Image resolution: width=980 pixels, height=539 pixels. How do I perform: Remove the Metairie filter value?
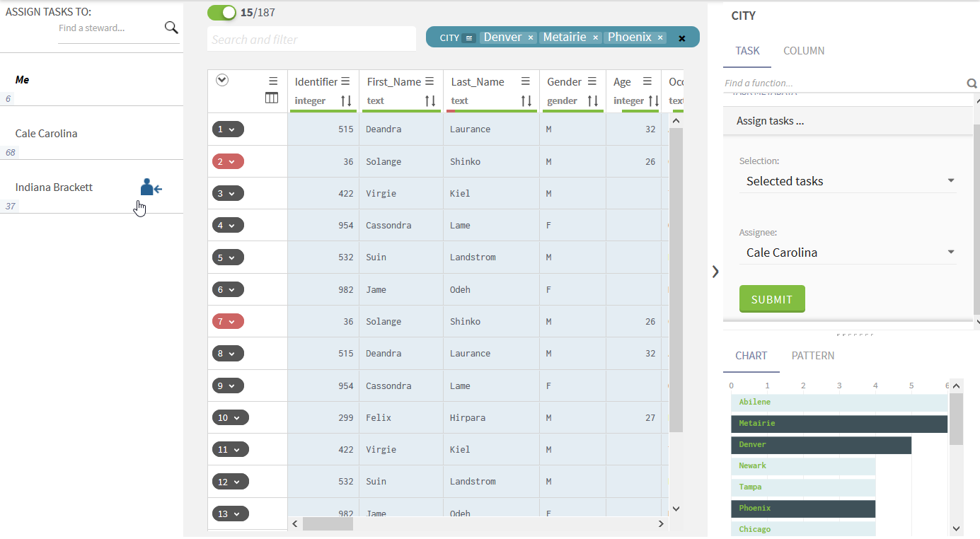(596, 38)
